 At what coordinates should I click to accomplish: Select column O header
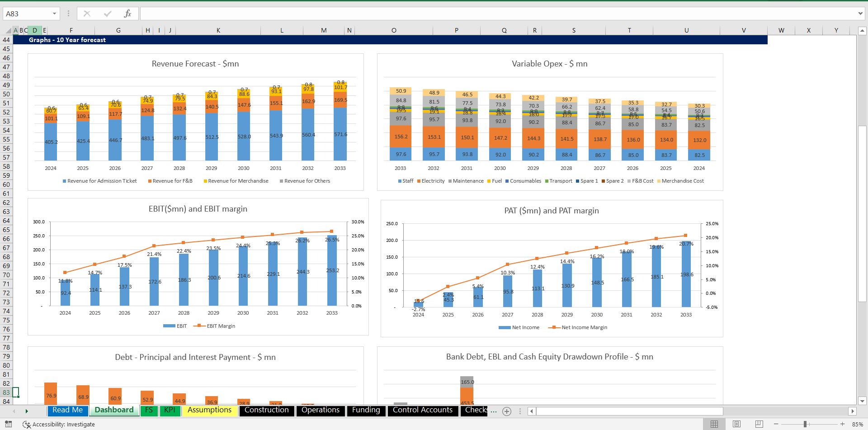(x=394, y=30)
